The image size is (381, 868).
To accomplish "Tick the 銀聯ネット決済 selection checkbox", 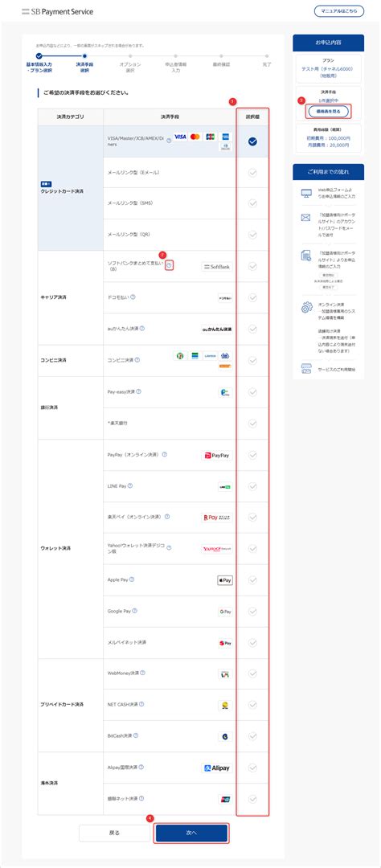I will pos(252,799).
